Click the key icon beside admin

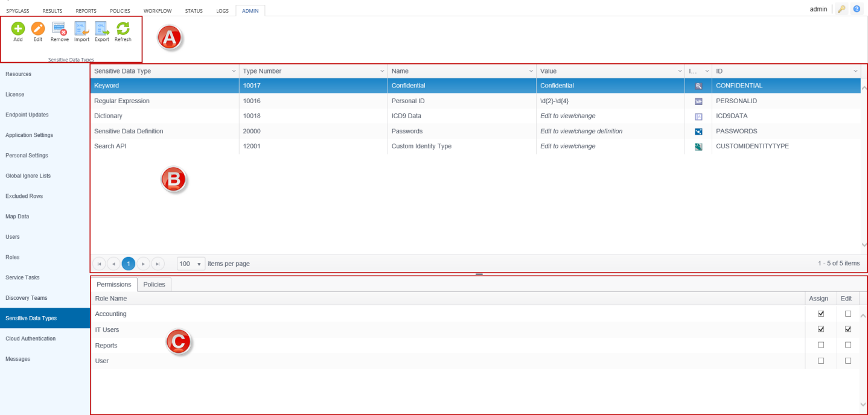[841, 9]
